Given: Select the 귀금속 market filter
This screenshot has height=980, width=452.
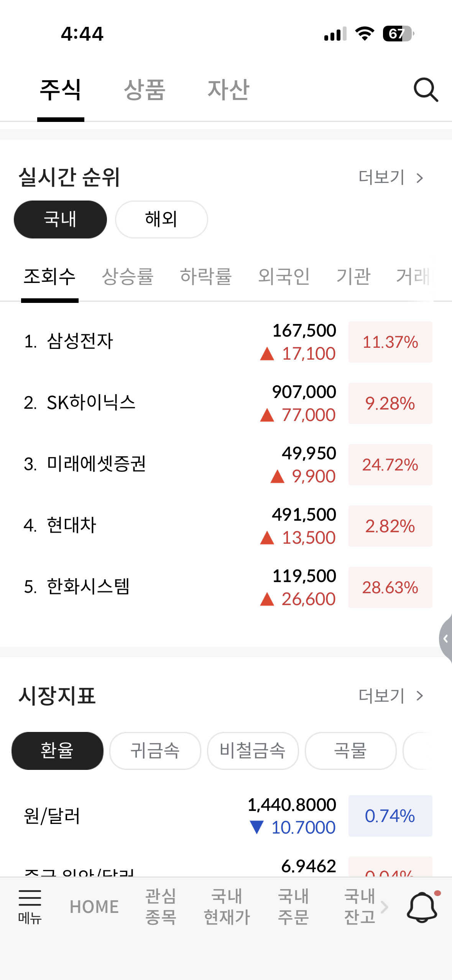Looking at the screenshot, I should tap(155, 750).
